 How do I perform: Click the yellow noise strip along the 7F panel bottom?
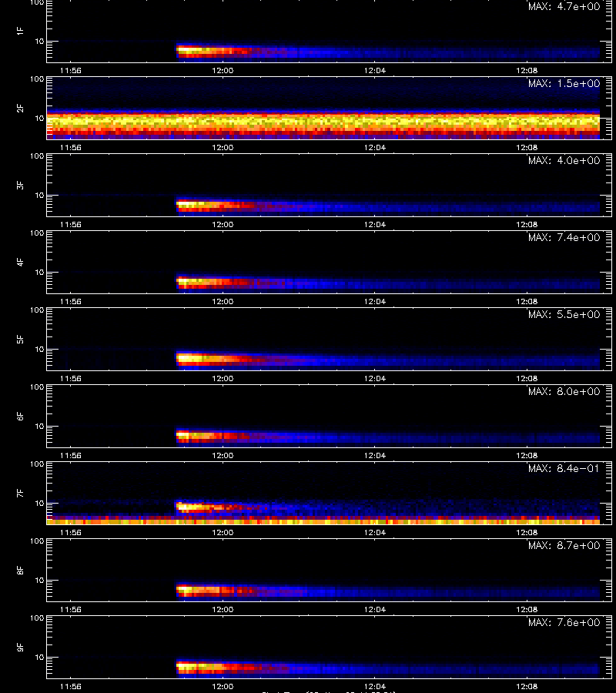click(x=323, y=522)
